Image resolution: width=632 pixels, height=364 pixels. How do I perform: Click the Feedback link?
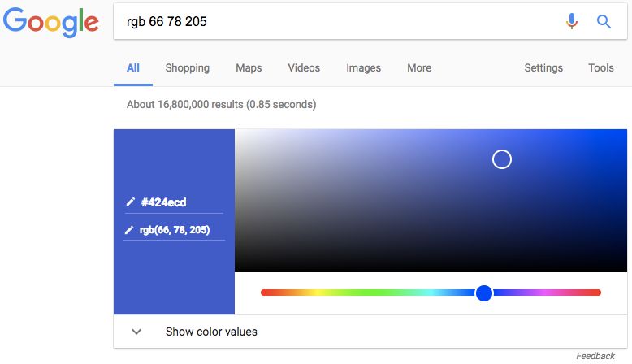[595, 356]
